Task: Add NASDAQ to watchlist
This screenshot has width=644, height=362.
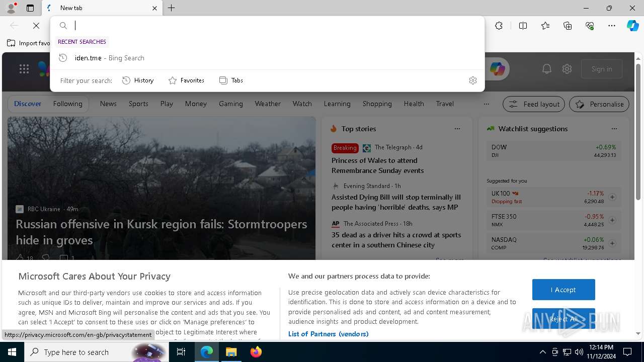Action: pyautogui.click(x=612, y=243)
